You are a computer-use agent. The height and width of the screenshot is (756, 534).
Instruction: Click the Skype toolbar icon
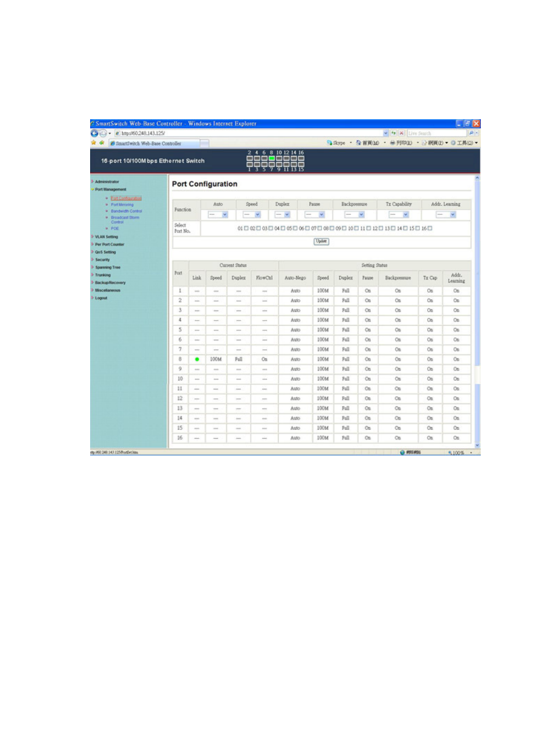click(x=329, y=143)
